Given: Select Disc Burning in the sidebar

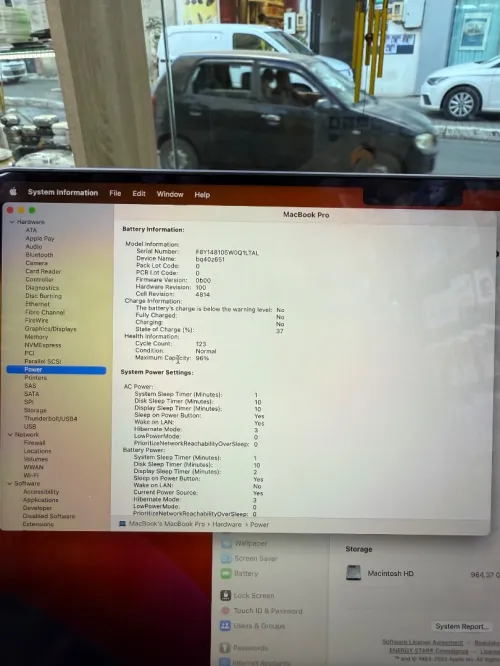Looking at the screenshot, I should [43, 296].
